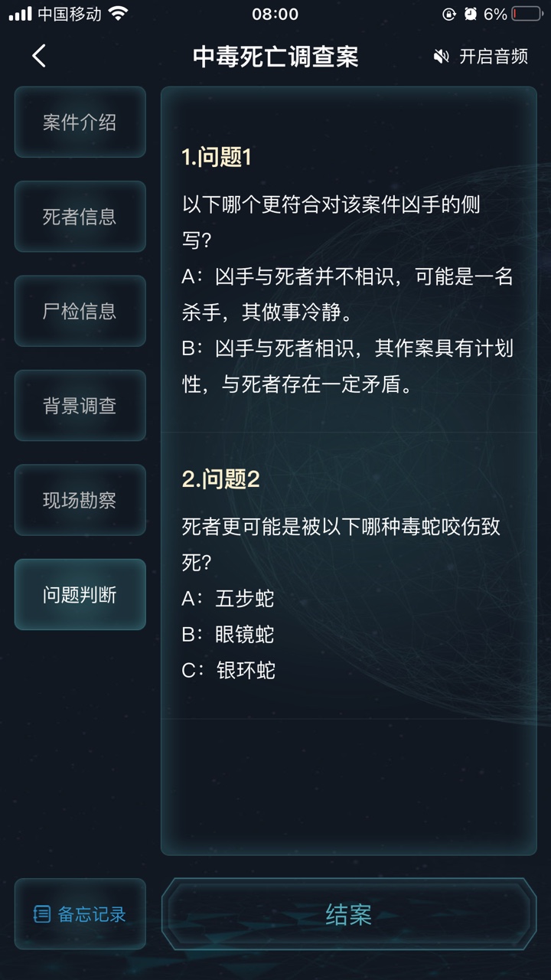Click the memo icon beside 备忘记录
This screenshot has width=551, height=980.
(x=40, y=914)
